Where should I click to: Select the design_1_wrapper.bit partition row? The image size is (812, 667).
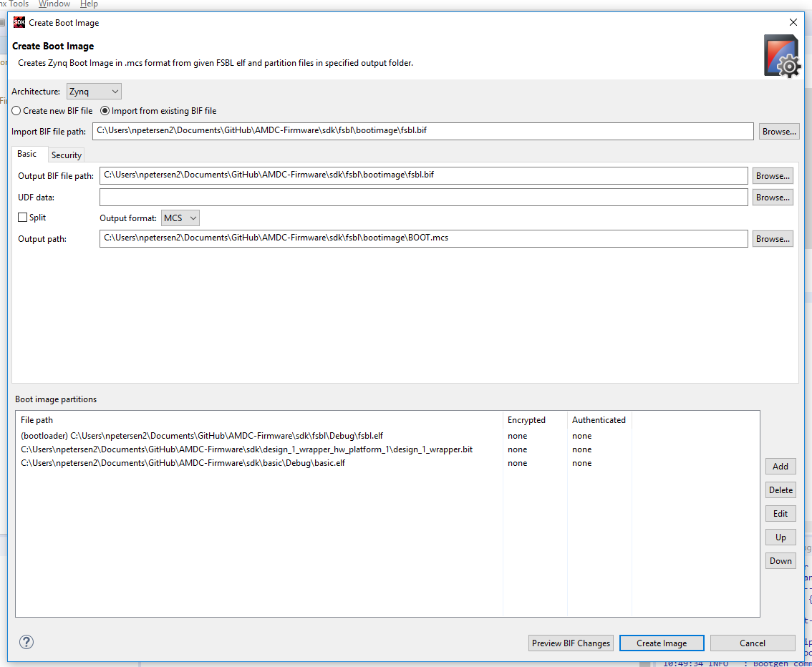[387, 449]
